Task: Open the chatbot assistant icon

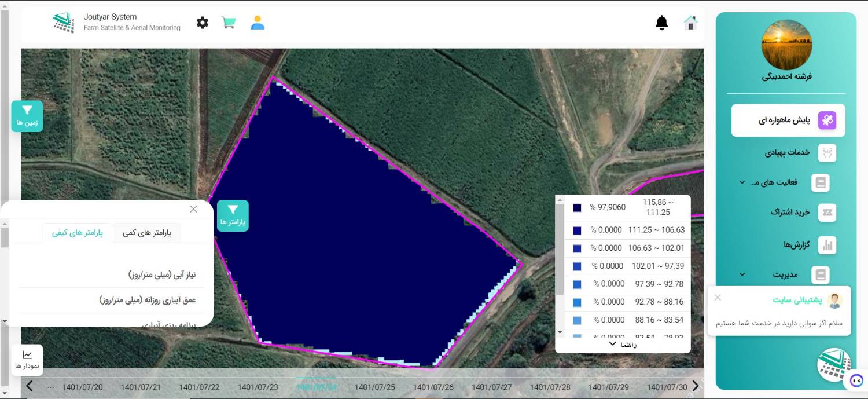Action: (856, 380)
